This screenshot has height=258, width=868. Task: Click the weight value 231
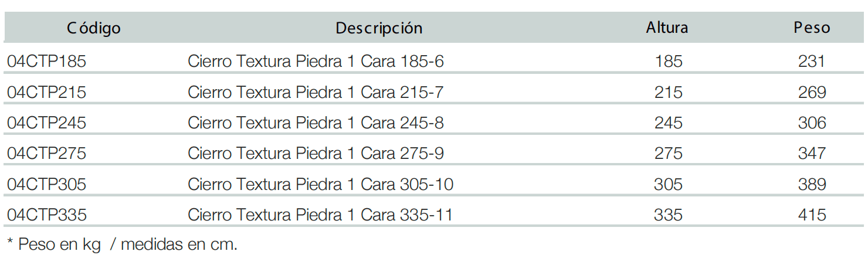pos(812,61)
